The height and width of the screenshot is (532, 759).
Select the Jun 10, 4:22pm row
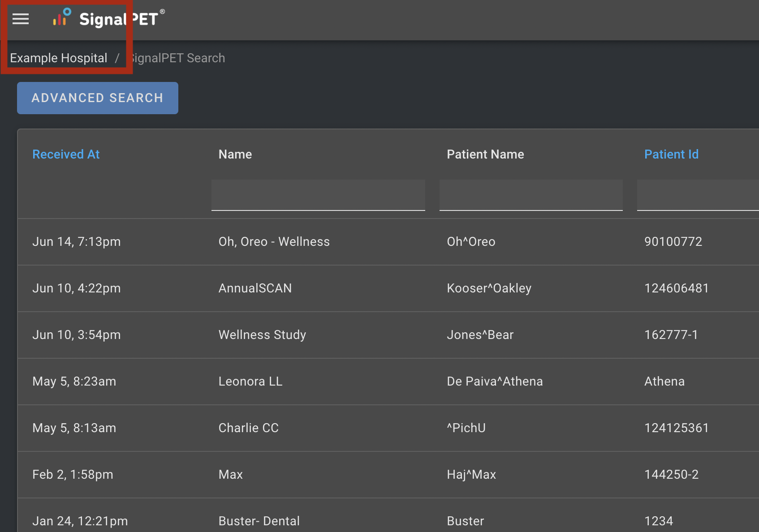(x=388, y=288)
